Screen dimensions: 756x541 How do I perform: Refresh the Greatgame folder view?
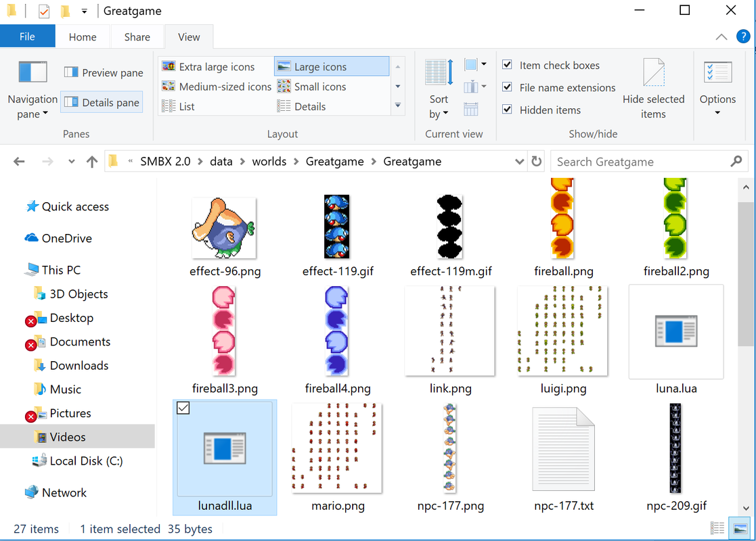(x=537, y=162)
